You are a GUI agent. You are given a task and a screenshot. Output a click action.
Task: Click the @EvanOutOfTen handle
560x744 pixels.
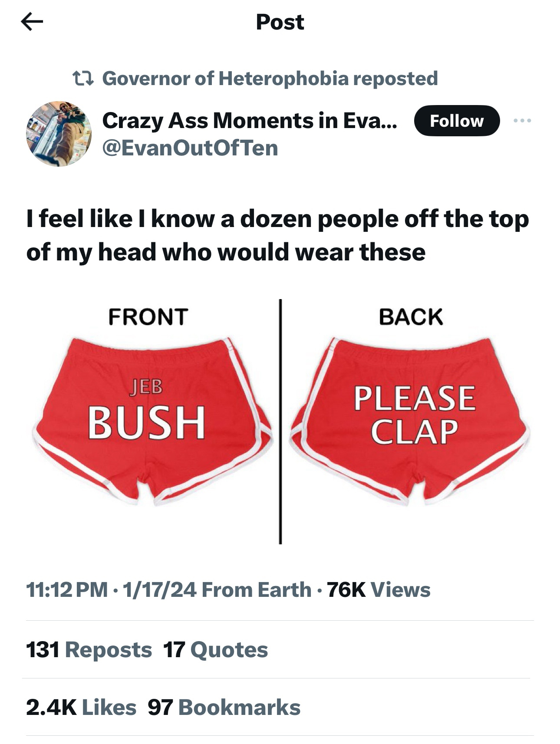click(x=190, y=148)
